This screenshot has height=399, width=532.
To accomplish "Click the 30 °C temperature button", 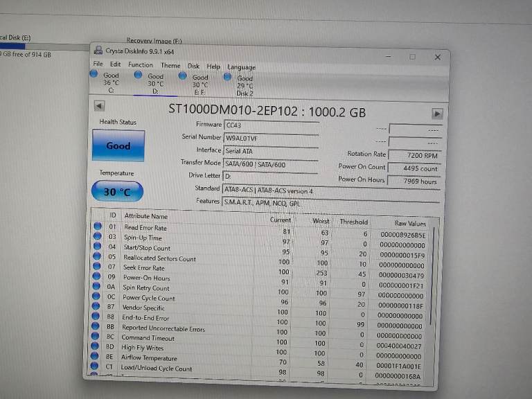I will click(117, 191).
